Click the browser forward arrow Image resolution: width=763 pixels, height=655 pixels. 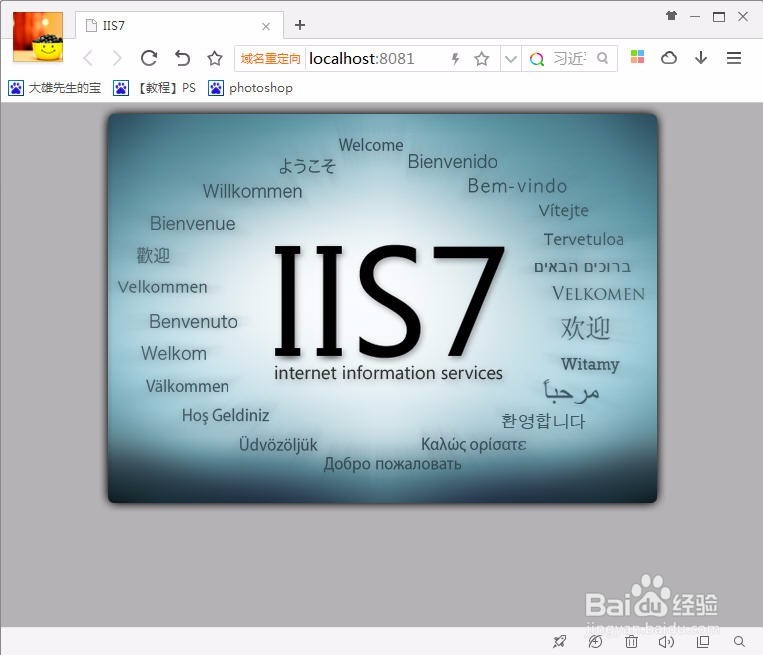pos(117,58)
